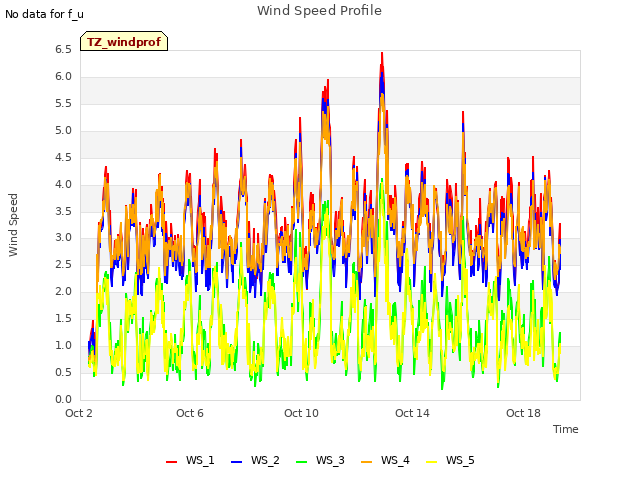Click the 5.0 y-axis tick label
Viewport: 640px width, 480px height.
64,130
